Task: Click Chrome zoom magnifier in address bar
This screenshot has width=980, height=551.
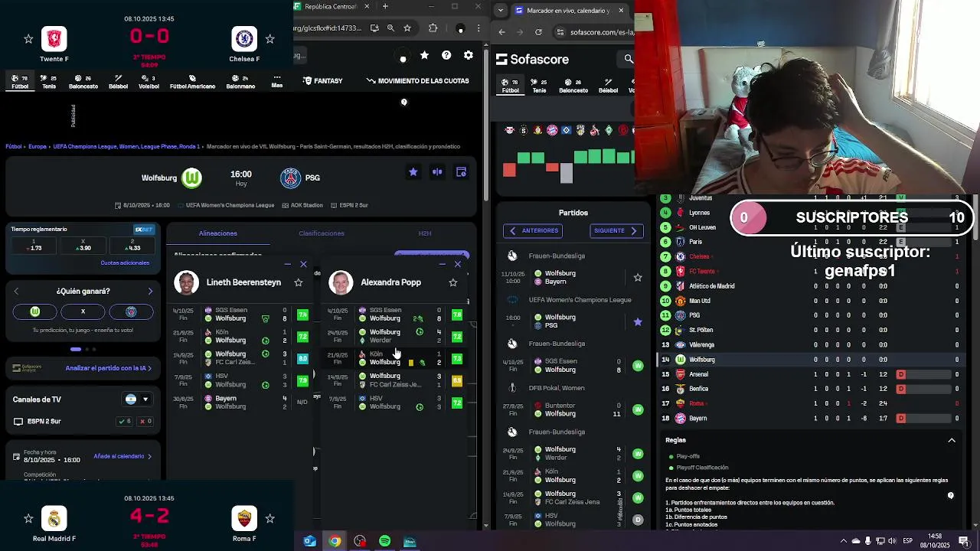Action: pyautogui.click(x=390, y=28)
